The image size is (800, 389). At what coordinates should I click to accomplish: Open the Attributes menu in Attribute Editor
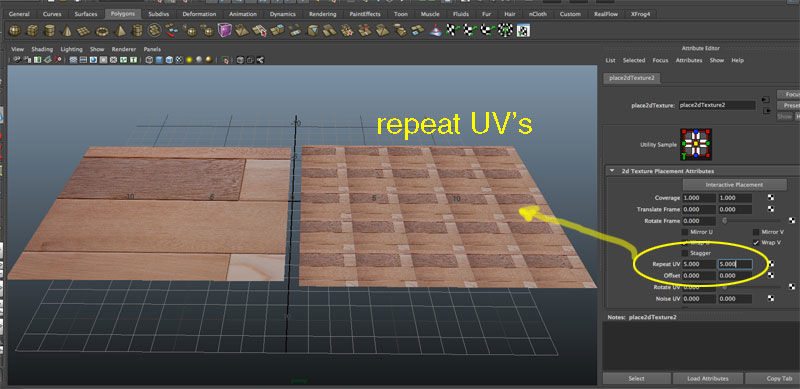tap(689, 60)
